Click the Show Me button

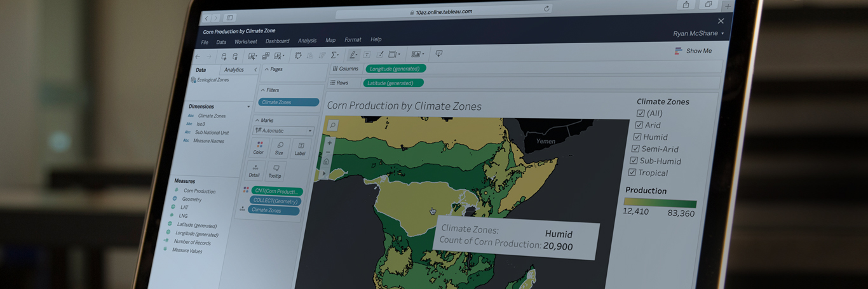click(693, 51)
